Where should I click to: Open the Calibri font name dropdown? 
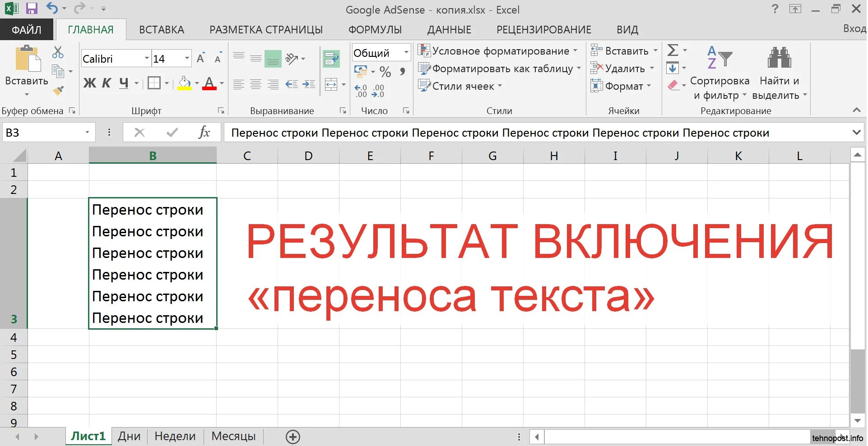pyautogui.click(x=146, y=59)
